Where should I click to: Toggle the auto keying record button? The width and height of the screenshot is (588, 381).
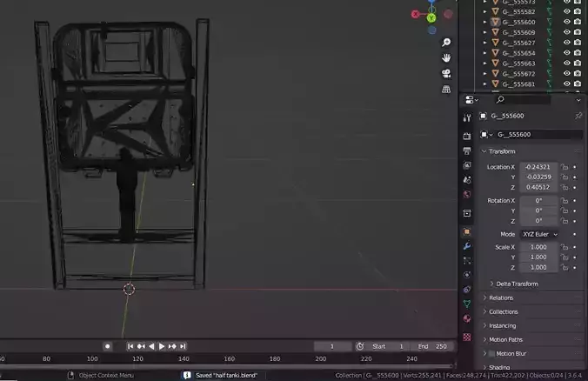click(x=108, y=346)
